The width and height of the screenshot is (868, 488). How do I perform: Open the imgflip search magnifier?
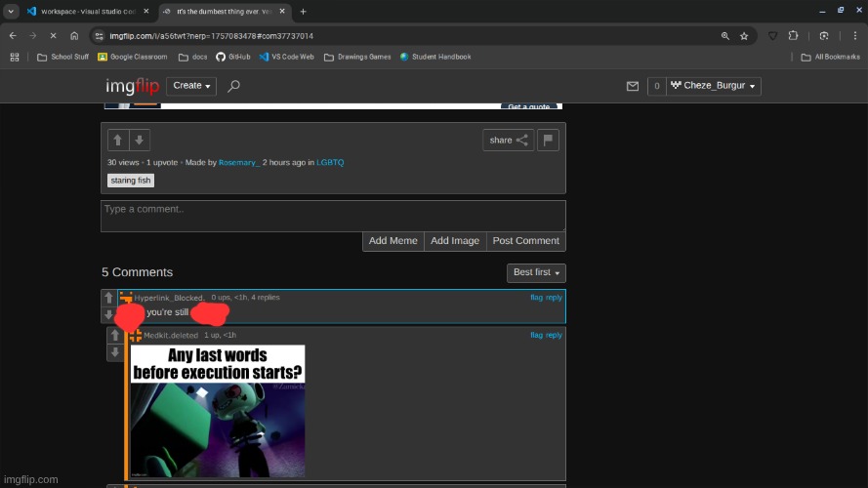(233, 86)
